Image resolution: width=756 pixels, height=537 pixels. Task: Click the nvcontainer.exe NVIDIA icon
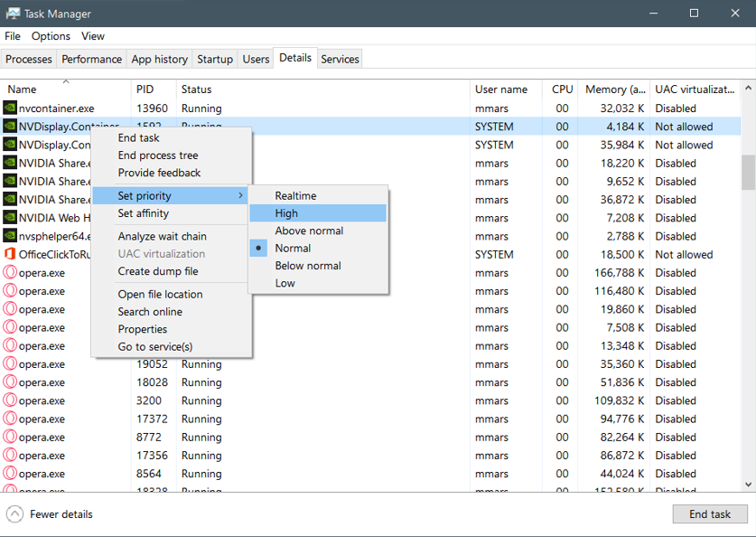pyautogui.click(x=10, y=108)
